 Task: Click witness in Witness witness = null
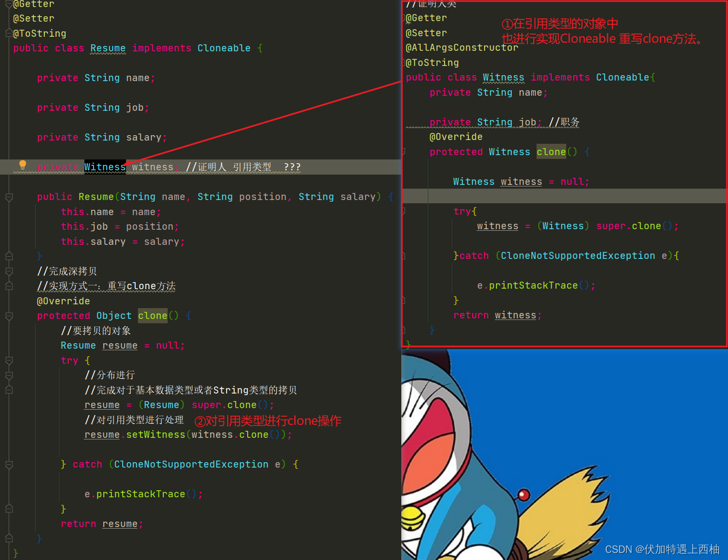pyautogui.click(x=521, y=182)
